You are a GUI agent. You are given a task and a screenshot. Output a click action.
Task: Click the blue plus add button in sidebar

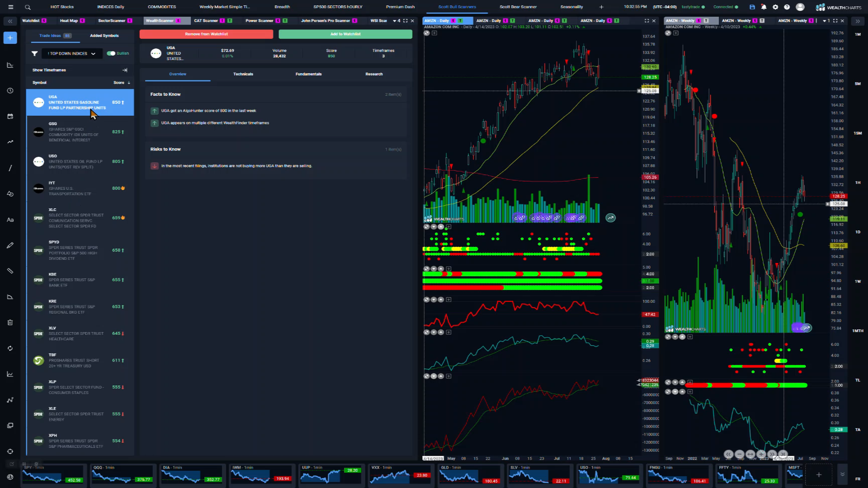click(x=10, y=38)
